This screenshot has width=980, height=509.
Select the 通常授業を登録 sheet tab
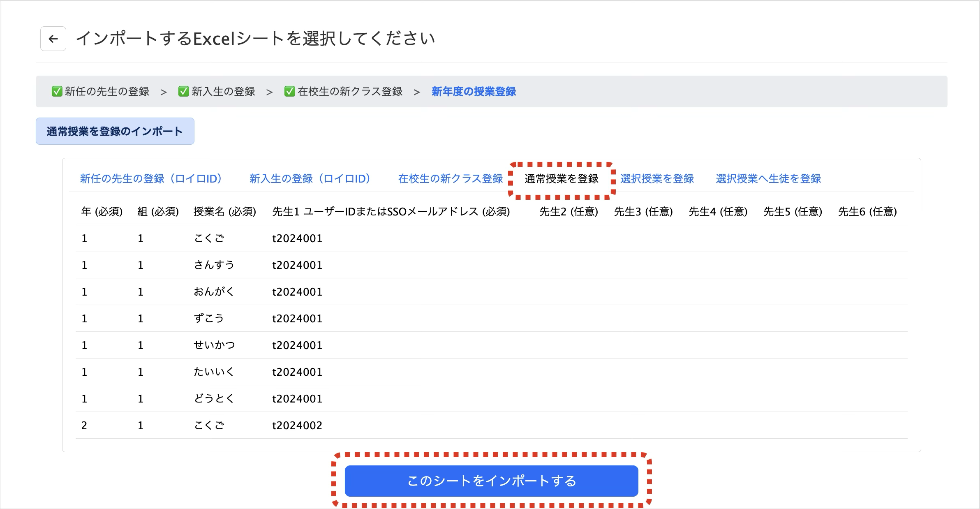tap(561, 178)
